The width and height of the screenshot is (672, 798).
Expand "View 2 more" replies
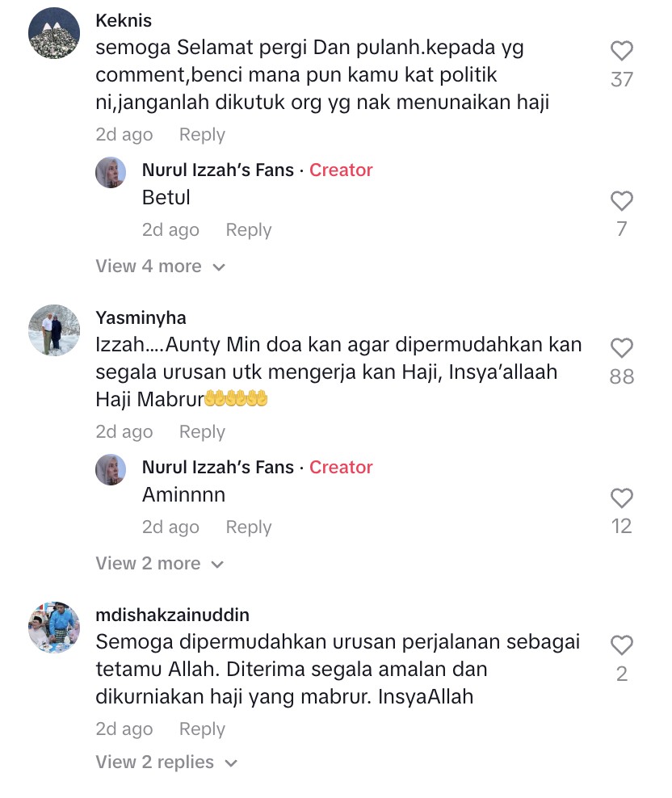tap(160, 564)
